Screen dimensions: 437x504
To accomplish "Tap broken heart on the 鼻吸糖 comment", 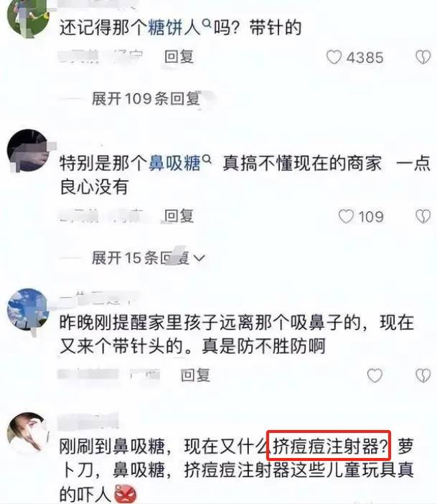I will click(423, 216).
